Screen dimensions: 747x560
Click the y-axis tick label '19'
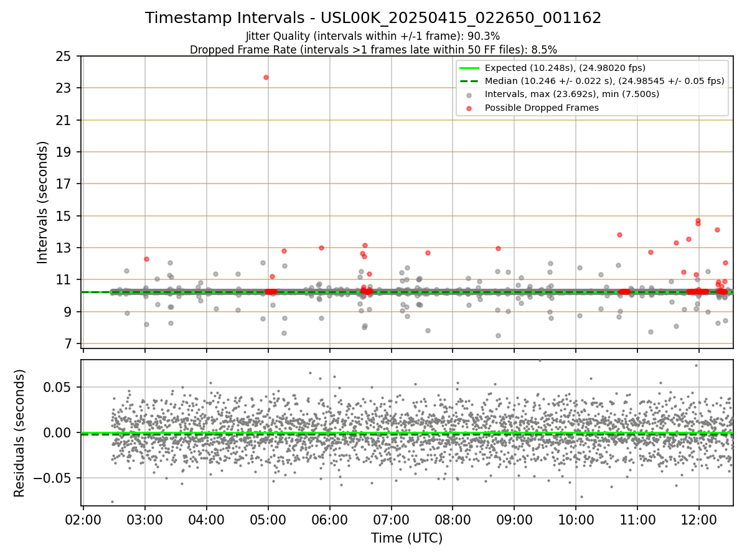coord(63,152)
